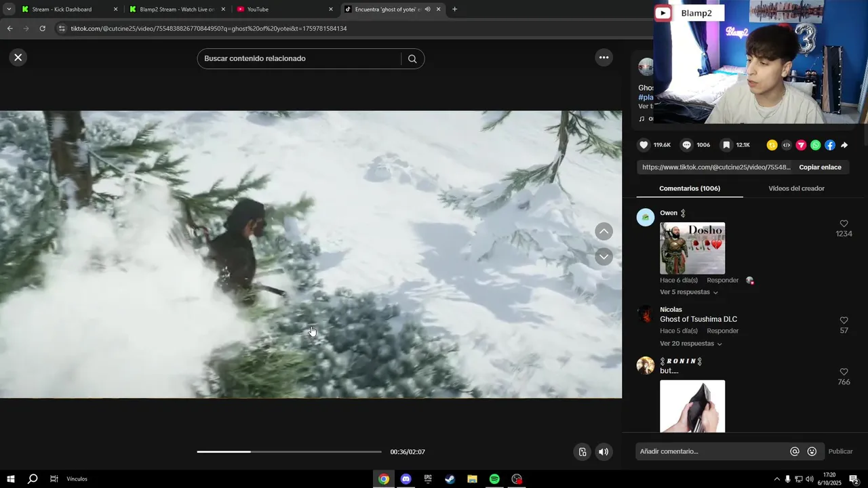
Task: Click the red send-to-friends icon
Action: (x=801, y=145)
